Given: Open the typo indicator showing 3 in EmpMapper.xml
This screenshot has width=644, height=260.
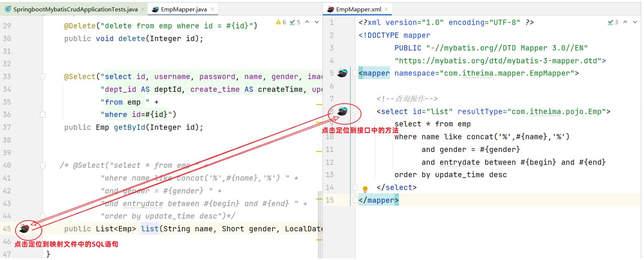Looking at the screenshot, I should click(613, 22).
